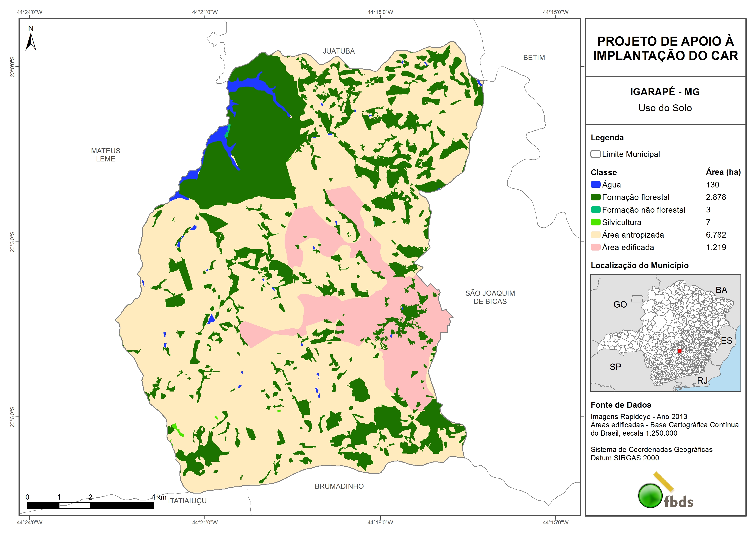The image size is (756, 534).
Task: Click the scale bar
Action: (90, 506)
